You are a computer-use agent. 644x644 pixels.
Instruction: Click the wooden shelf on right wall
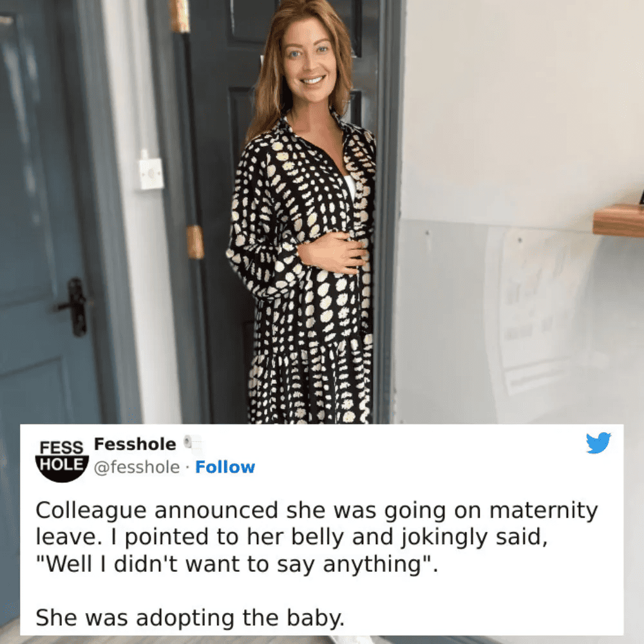pyautogui.click(x=619, y=221)
